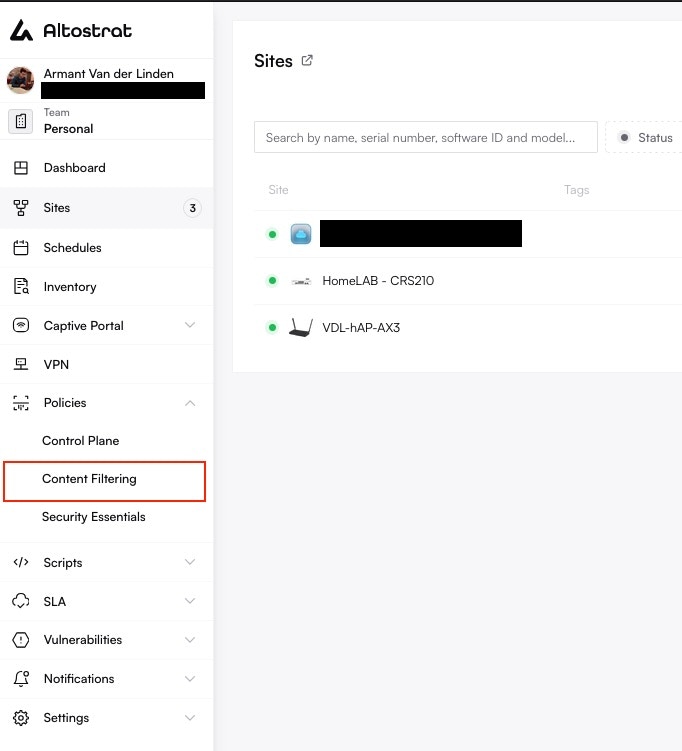Open the user profile avatar
This screenshot has height=751, width=682.
point(21,80)
